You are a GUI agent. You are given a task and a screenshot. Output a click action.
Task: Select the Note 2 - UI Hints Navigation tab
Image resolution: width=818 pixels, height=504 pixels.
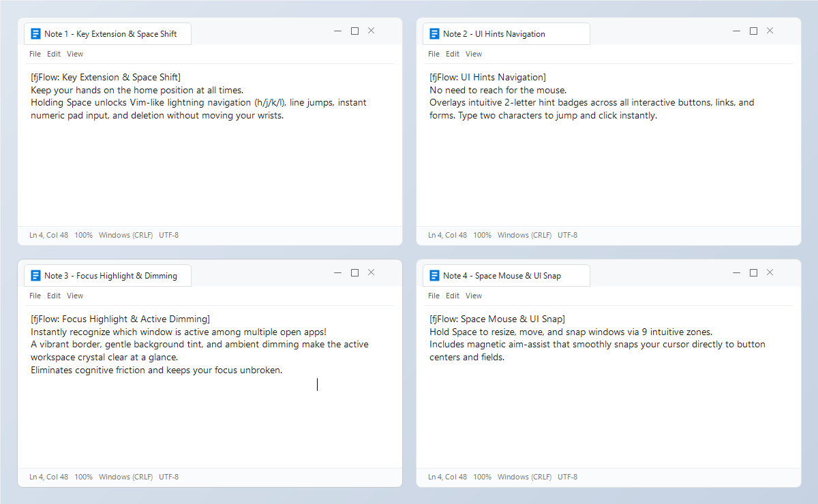coord(506,34)
